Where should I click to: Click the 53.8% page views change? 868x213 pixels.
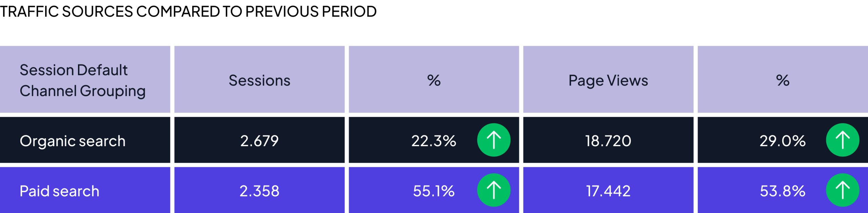coord(783,191)
